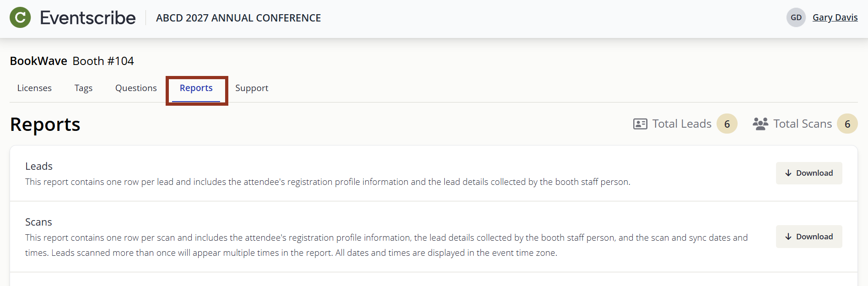
Task: Switch to the Questions tab
Action: 136,88
